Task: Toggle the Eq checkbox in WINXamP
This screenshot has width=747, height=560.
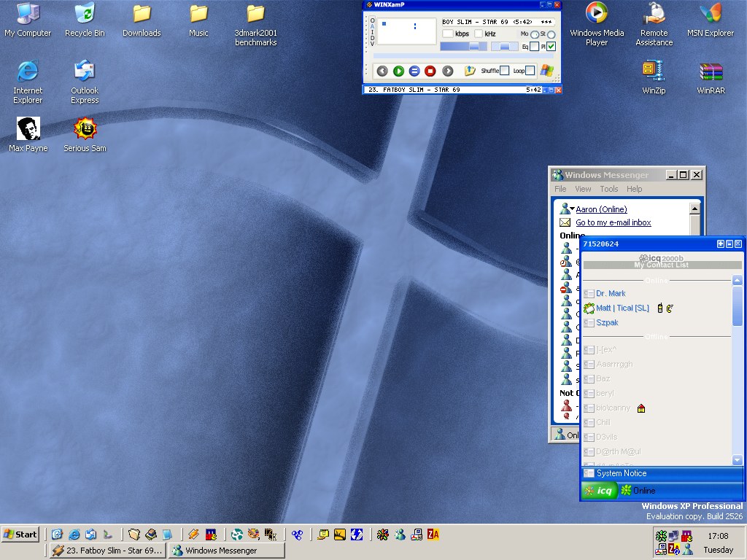Action: (x=534, y=47)
